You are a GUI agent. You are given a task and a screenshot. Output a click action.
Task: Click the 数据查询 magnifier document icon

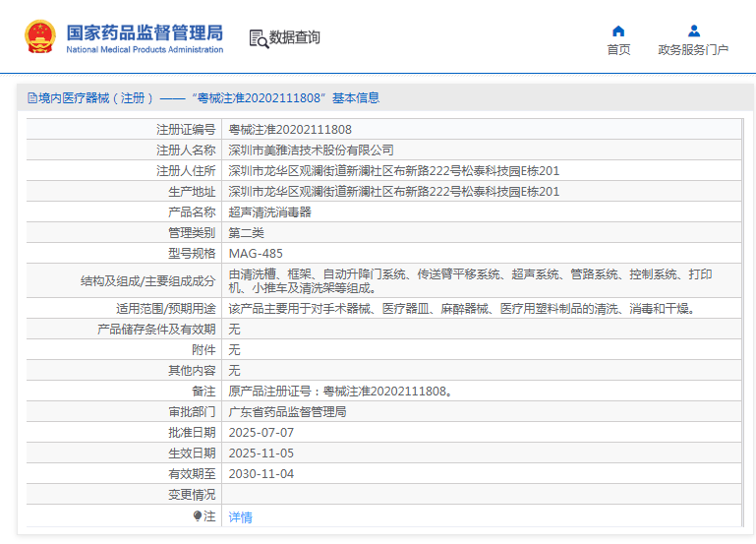click(x=259, y=38)
